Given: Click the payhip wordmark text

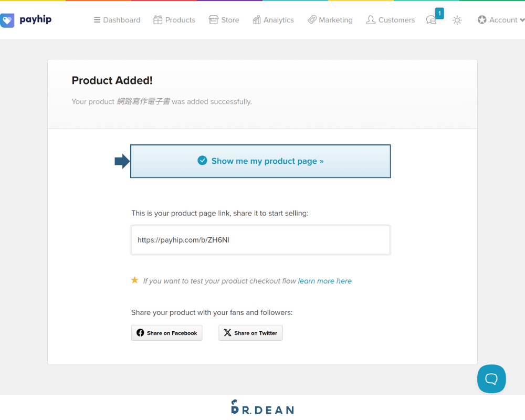Looking at the screenshot, I should tap(36, 20).
